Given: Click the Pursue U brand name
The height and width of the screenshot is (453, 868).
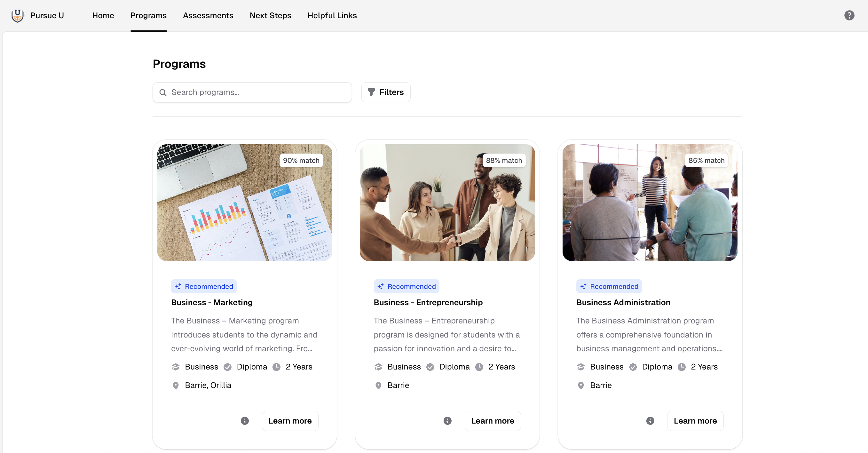Looking at the screenshot, I should pyautogui.click(x=47, y=15).
